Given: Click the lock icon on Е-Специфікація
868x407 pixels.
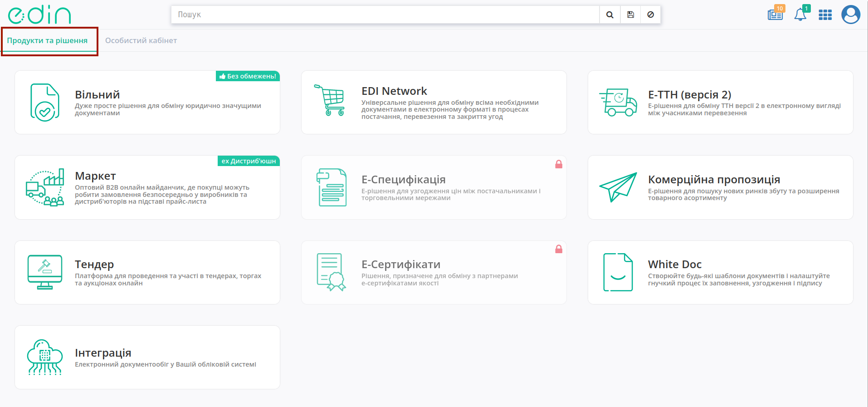Looking at the screenshot, I should tap(559, 164).
